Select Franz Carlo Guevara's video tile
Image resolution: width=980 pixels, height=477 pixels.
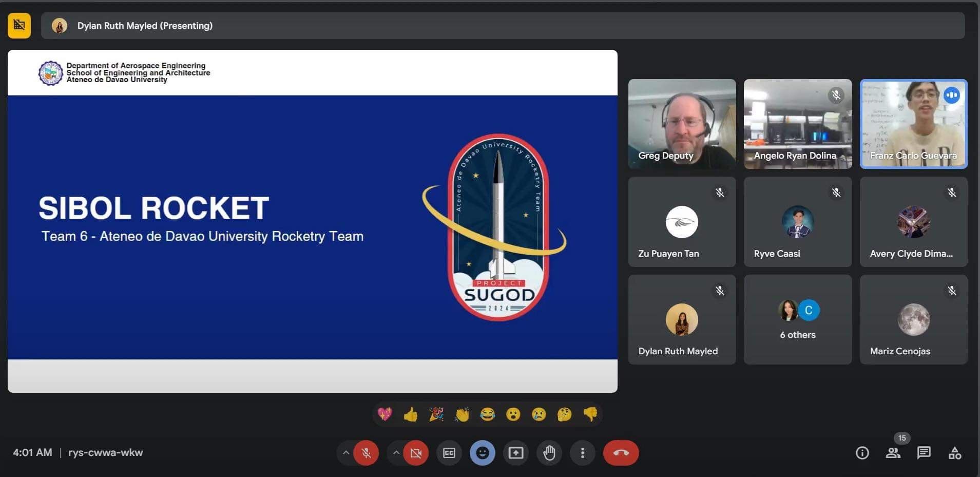pos(913,124)
